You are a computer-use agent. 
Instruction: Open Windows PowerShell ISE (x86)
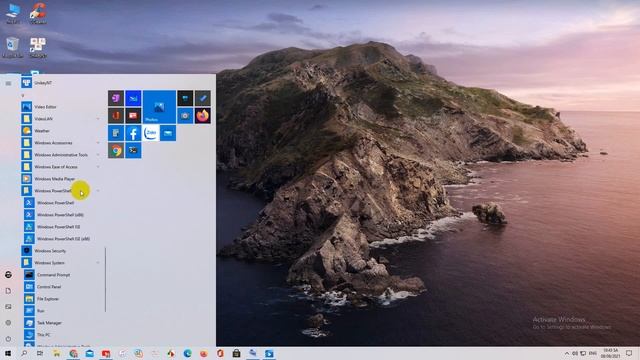61,239
